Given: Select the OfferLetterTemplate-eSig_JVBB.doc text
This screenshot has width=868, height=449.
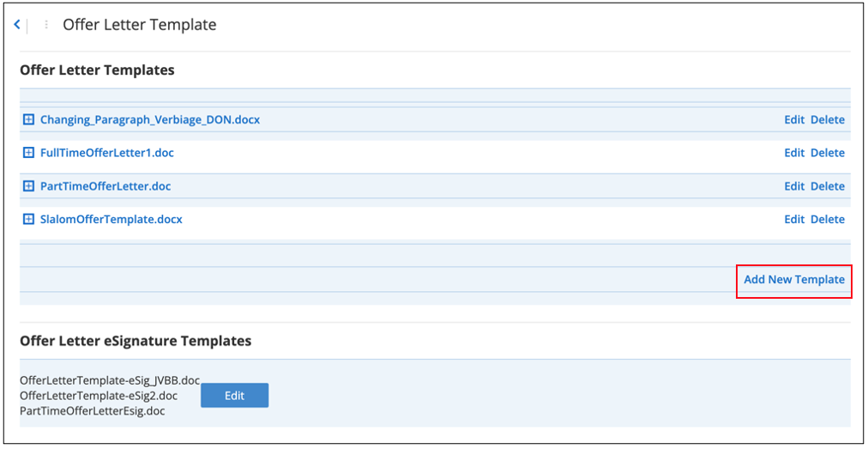Looking at the screenshot, I should pyautogui.click(x=110, y=380).
